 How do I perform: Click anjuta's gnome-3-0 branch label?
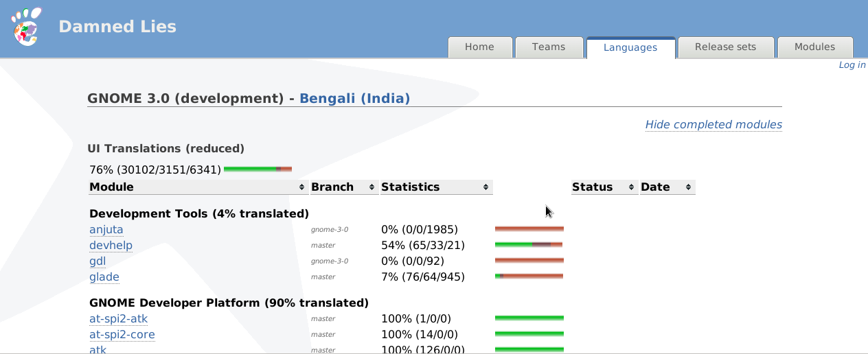click(x=330, y=230)
